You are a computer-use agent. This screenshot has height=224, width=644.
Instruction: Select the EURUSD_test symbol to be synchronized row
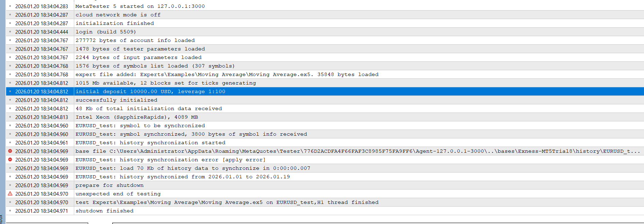click(140, 125)
